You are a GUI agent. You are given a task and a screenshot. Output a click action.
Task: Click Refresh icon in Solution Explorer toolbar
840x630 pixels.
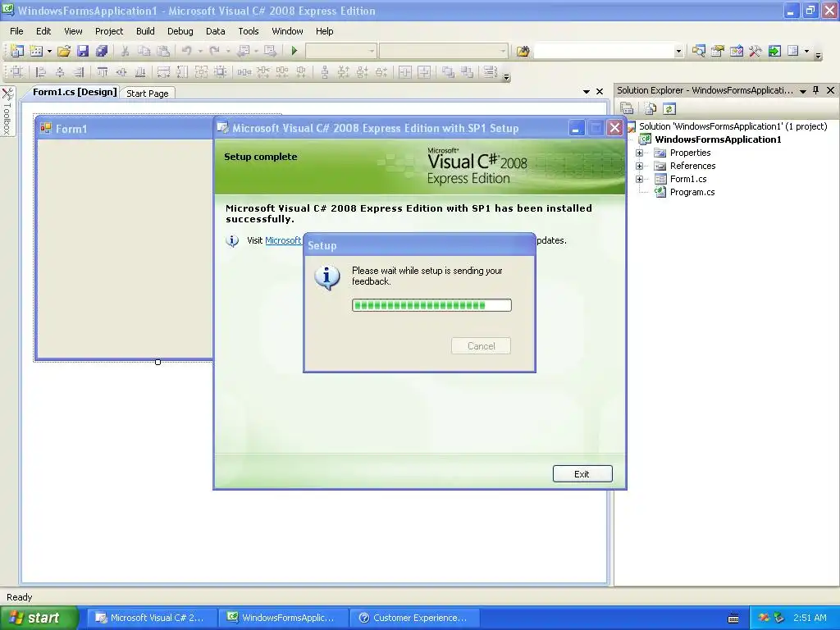[x=669, y=109]
